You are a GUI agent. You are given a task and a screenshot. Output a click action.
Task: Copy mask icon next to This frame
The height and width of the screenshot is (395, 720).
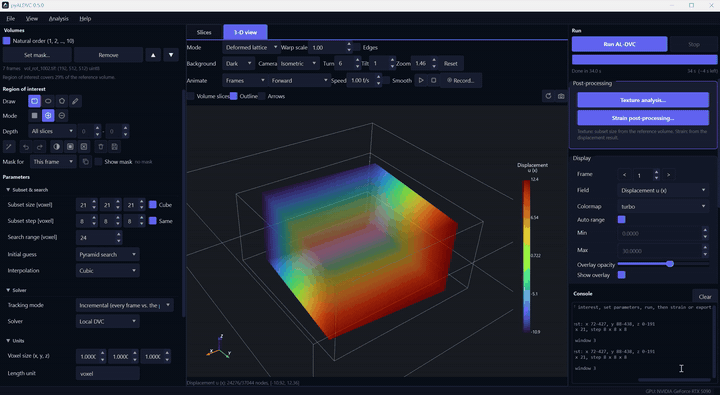(85, 162)
